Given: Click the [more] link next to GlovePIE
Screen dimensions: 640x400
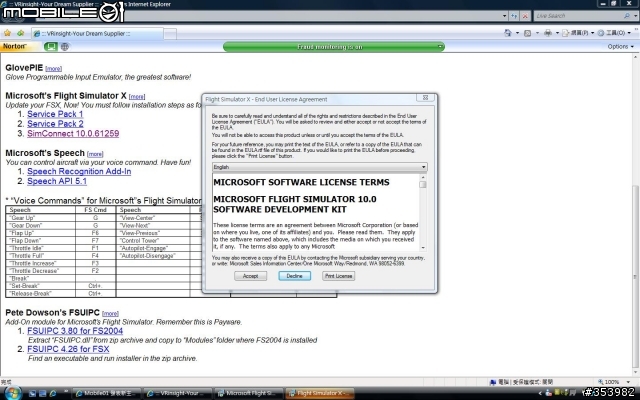Looking at the screenshot, I should click(x=53, y=69).
